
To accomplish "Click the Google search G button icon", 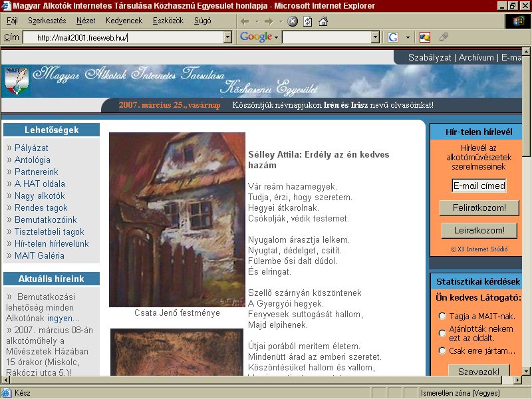I will (x=392, y=37).
